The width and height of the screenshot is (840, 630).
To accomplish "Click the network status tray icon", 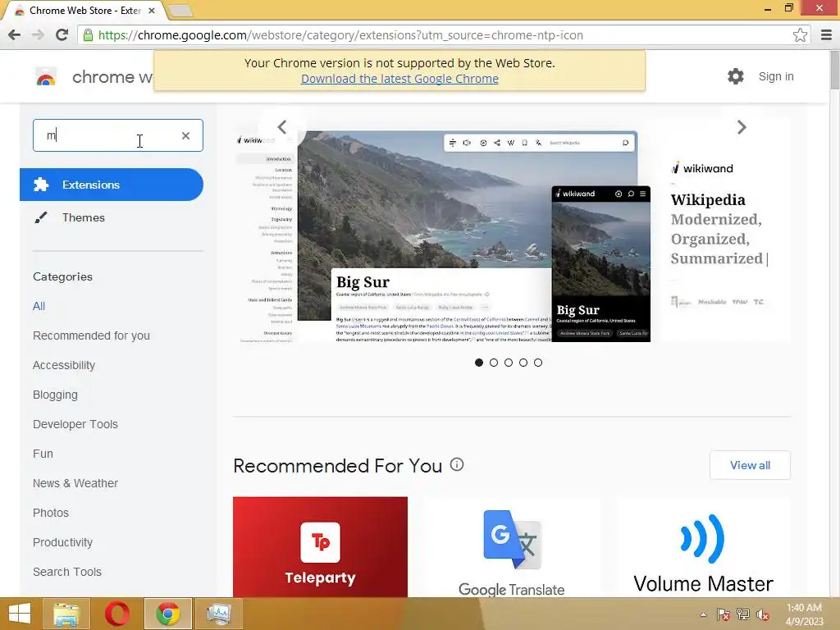I will [x=743, y=614].
